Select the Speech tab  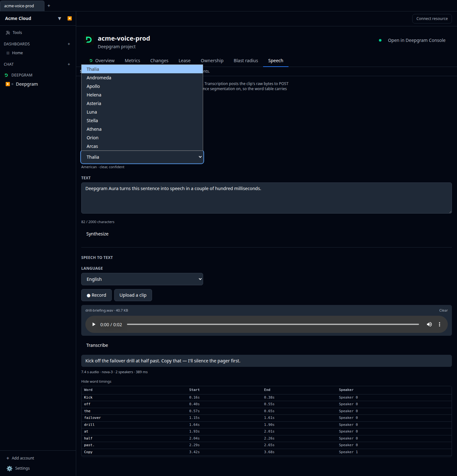(275, 61)
